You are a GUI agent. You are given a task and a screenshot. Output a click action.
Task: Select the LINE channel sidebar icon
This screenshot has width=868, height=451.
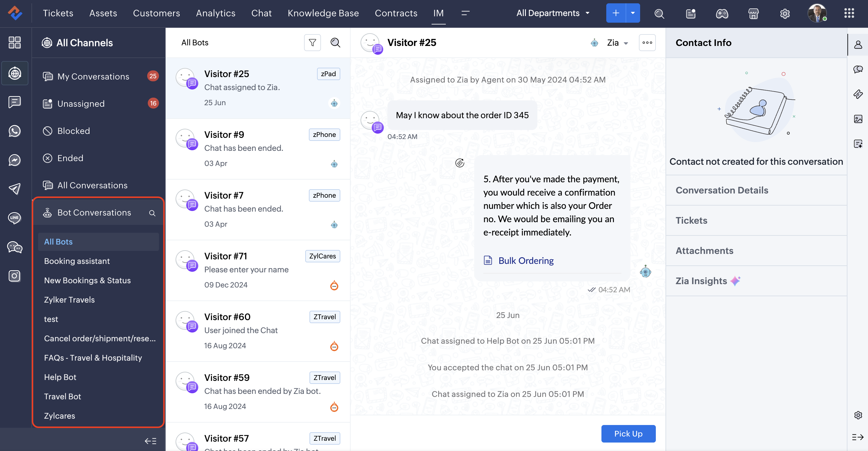pos(15,218)
